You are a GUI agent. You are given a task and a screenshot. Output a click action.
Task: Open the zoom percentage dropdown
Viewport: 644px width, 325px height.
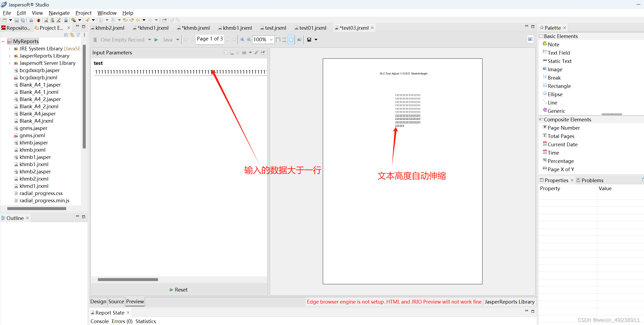click(271, 39)
